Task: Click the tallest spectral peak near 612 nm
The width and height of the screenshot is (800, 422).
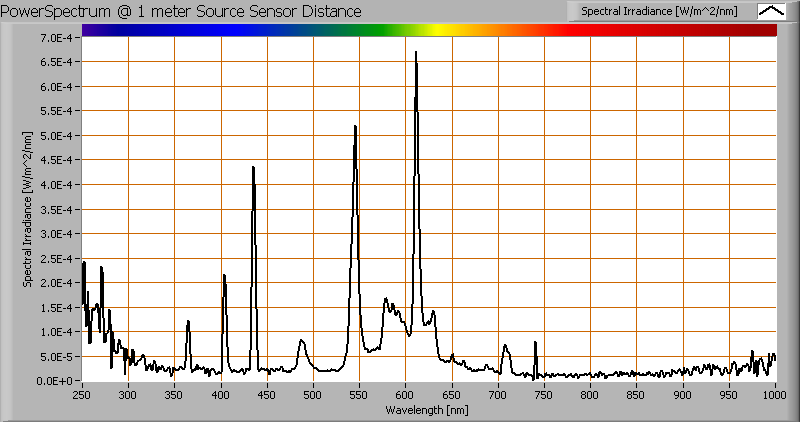Action: [x=416, y=54]
